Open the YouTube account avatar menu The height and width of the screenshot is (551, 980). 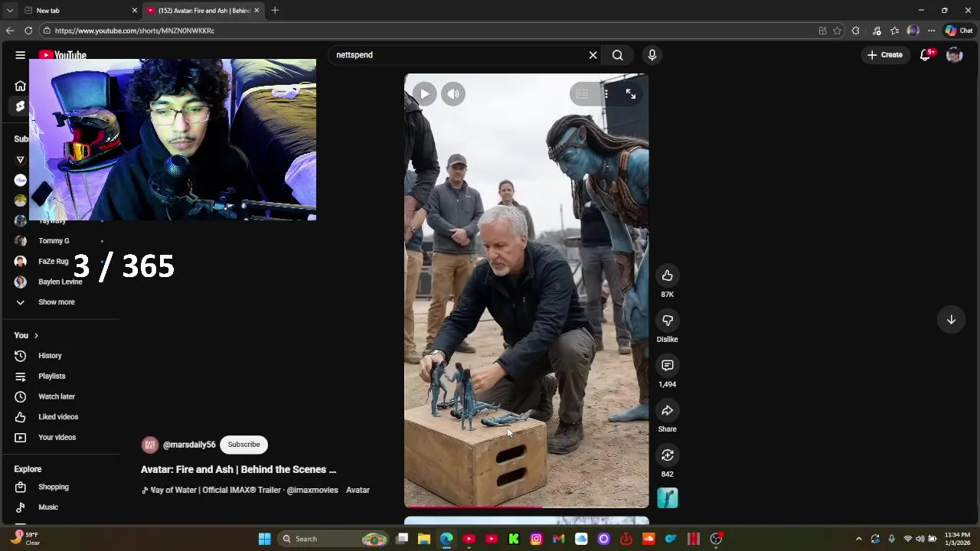click(954, 55)
